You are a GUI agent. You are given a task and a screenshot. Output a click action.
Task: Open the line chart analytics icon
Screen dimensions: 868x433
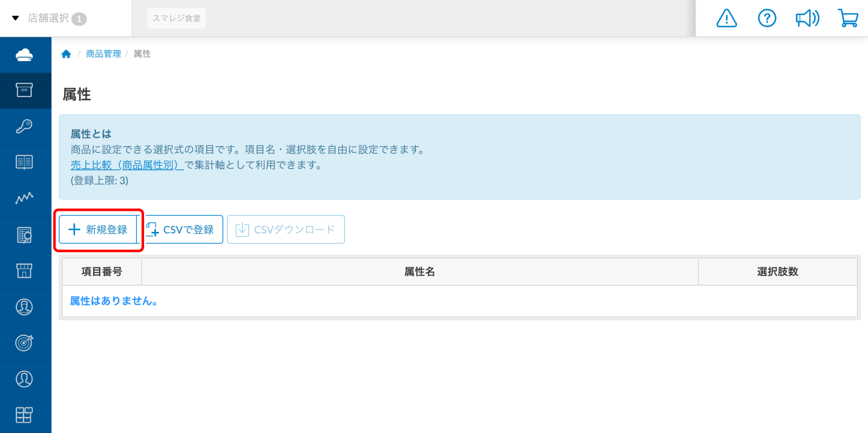(25, 198)
